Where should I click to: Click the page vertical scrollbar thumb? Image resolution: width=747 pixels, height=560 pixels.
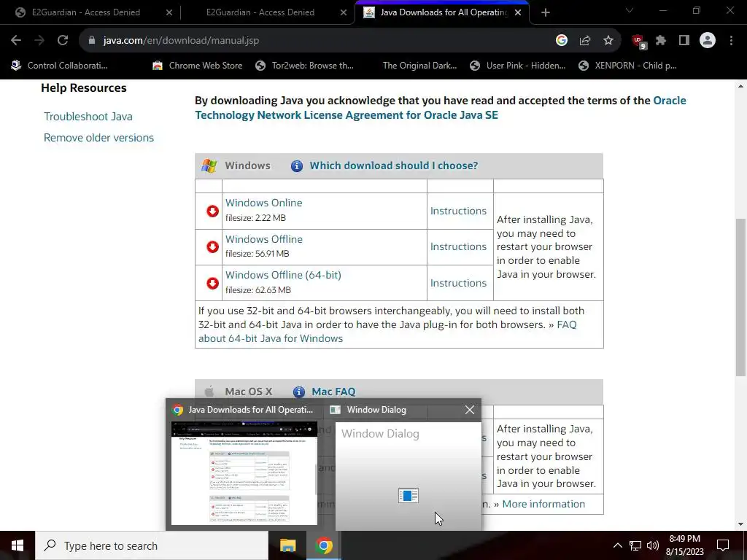740,297
